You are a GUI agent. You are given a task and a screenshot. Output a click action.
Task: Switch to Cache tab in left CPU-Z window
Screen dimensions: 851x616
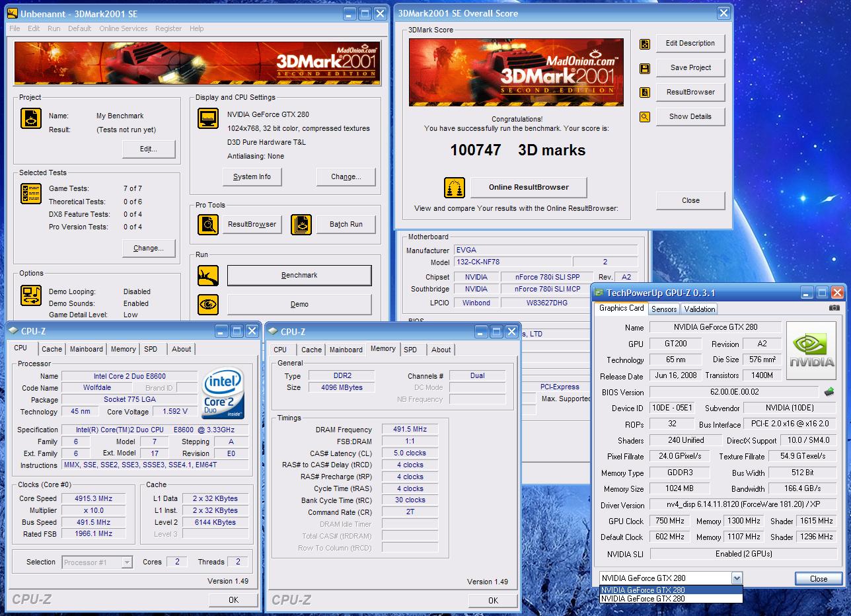pyautogui.click(x=52, y=349)
